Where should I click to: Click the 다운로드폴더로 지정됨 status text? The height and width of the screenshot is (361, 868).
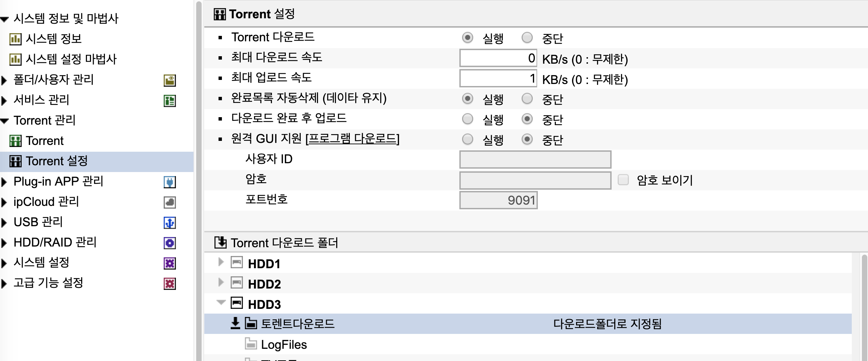608,324
